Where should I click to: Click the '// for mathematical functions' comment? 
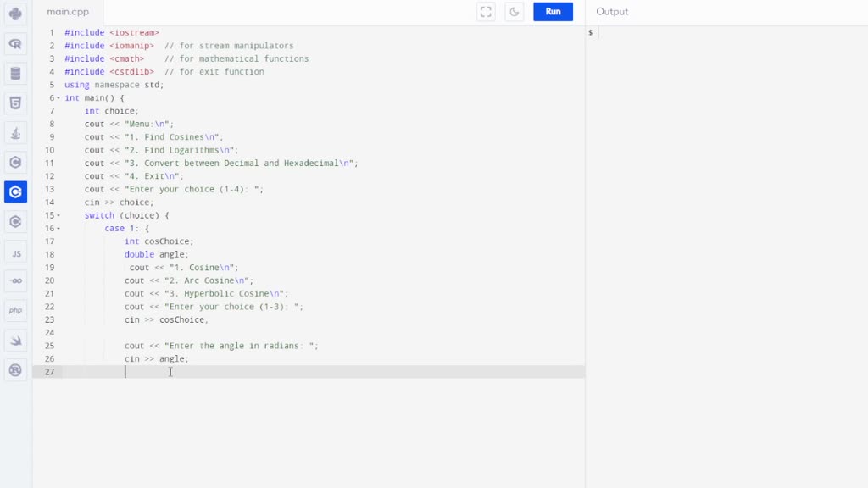pyautogui.click(x=236, y=58)
